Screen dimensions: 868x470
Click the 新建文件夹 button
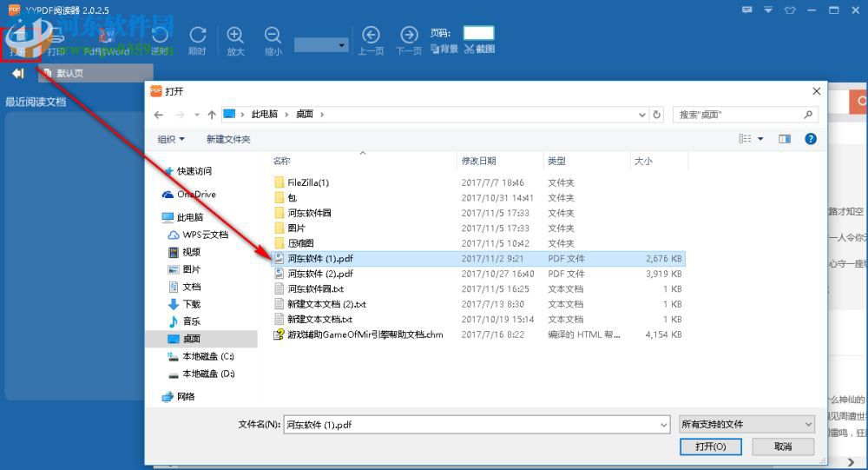[228, 139]
